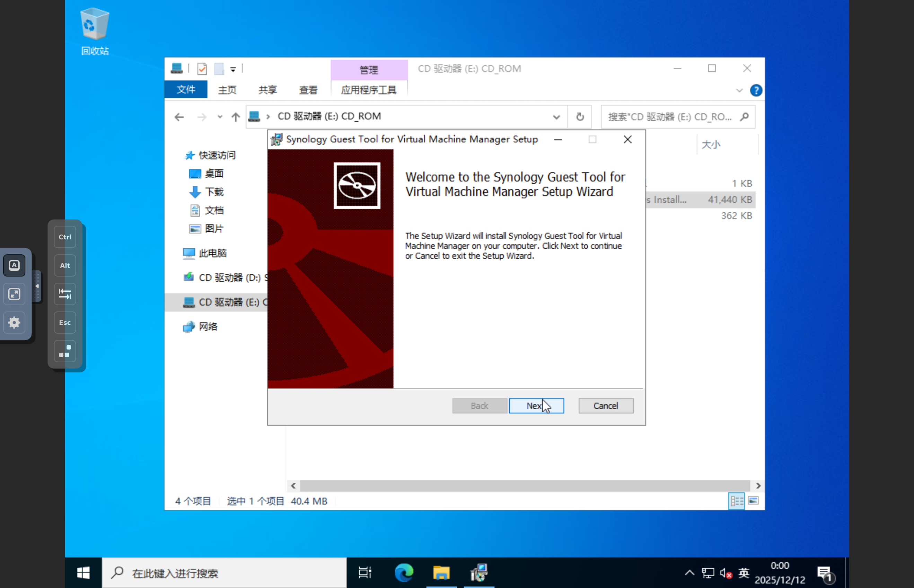Open the viewer settings gear icon
The image size is (914, 588).
pos(14,323)
